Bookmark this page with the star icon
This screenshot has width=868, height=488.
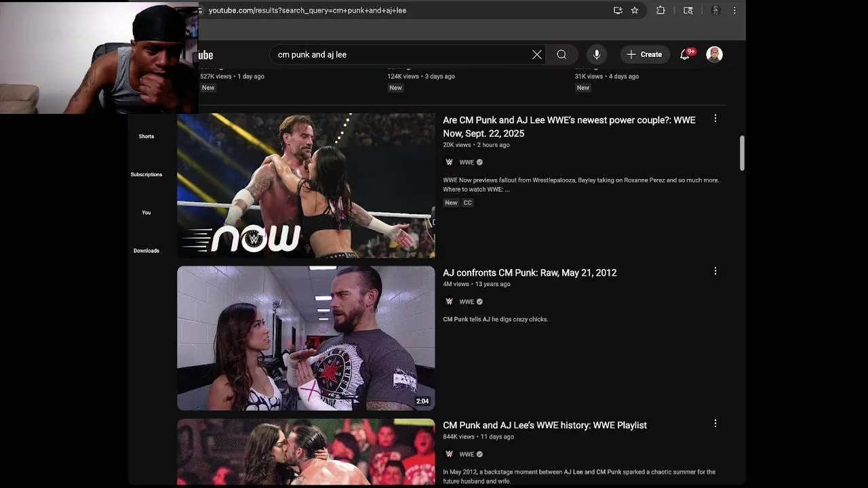(x=635, y=10)
